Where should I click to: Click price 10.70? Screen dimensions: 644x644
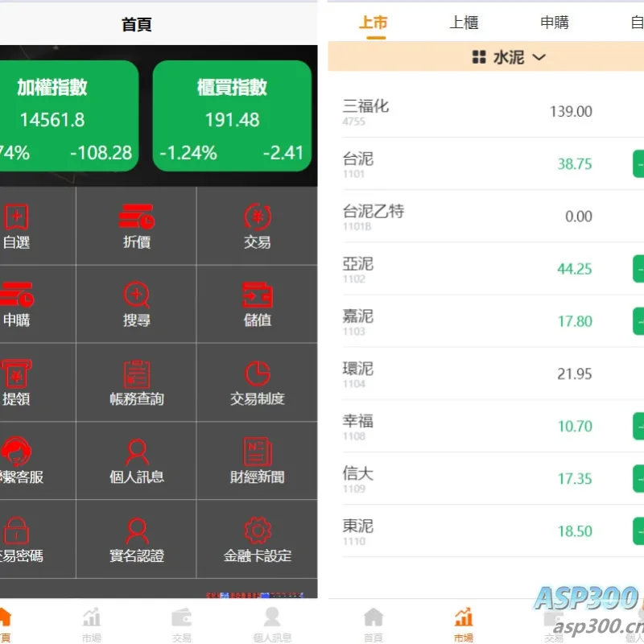click(x=575, y=426)
